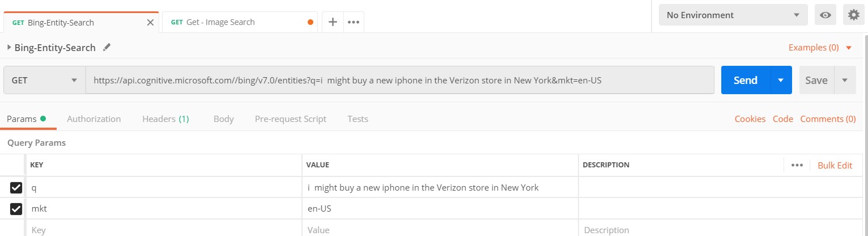Expand Save options arrow
This screenshot has height=236, width=868.
tap(845, 80)
